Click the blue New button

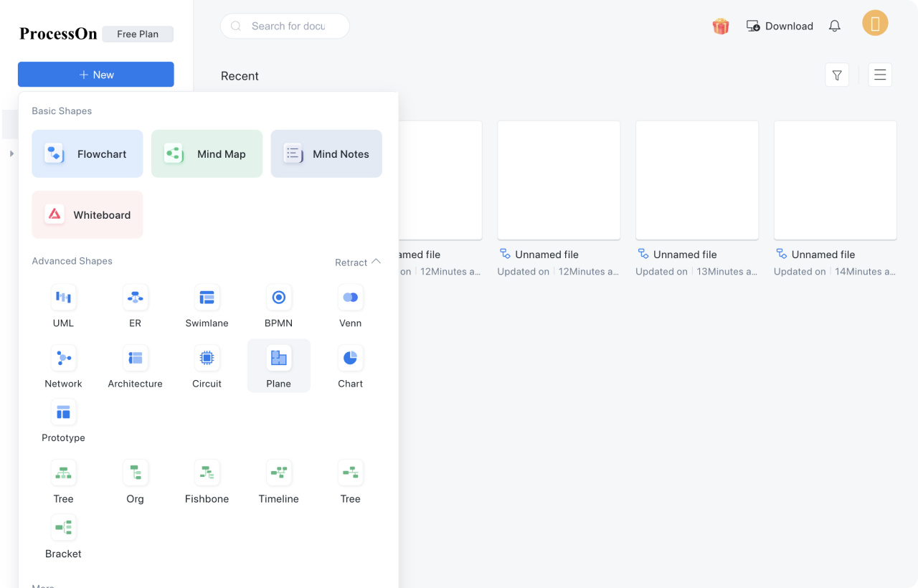pyautogui.click(x=96, y=75)
